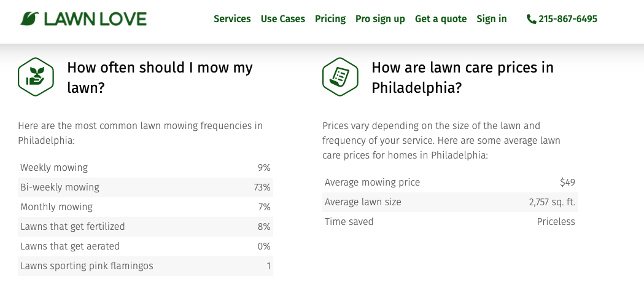
Task: Open the Services menu
Action: click(232, 19)
